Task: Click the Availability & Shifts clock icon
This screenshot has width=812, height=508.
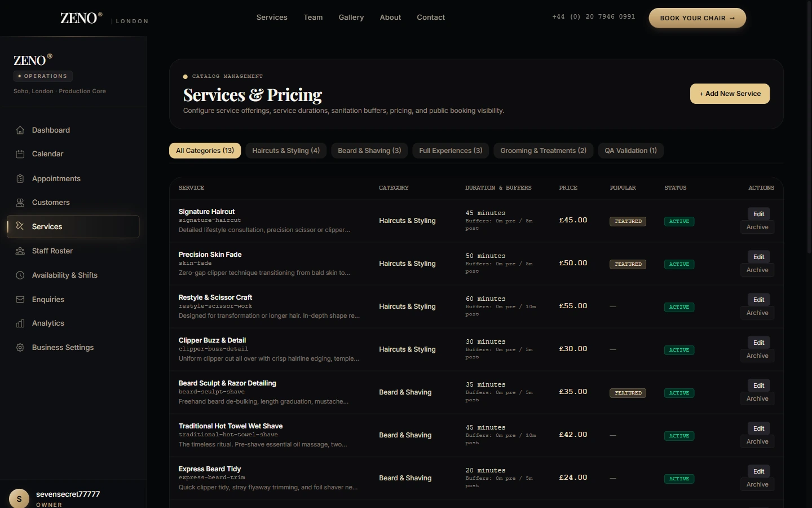Action: (20, 275)
